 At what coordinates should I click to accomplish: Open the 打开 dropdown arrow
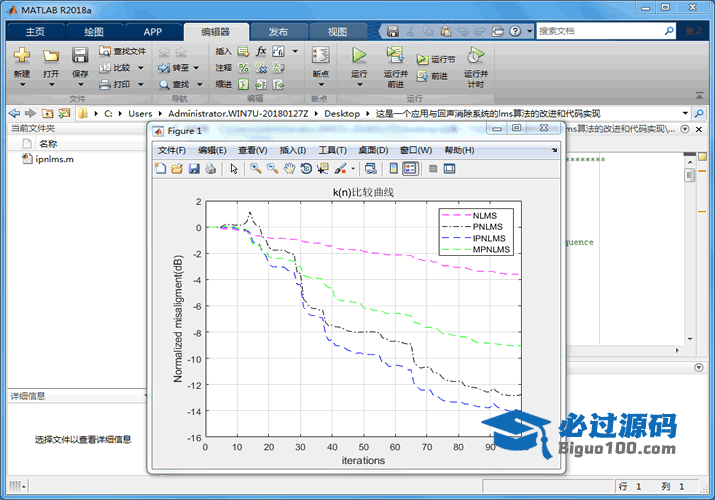51,84
